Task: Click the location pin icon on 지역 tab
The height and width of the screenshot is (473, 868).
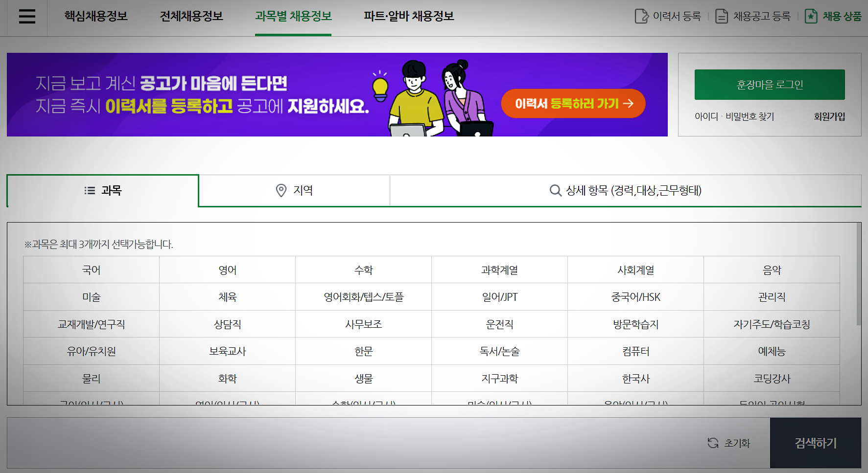Action: coord(281,190)
